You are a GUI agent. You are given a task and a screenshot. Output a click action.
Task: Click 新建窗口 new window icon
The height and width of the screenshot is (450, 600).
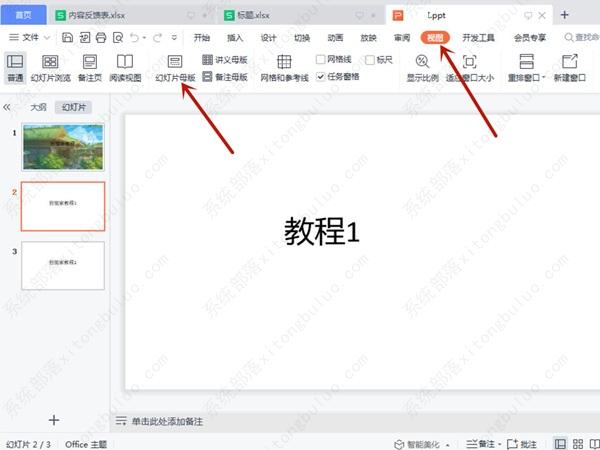pos(570,68)
